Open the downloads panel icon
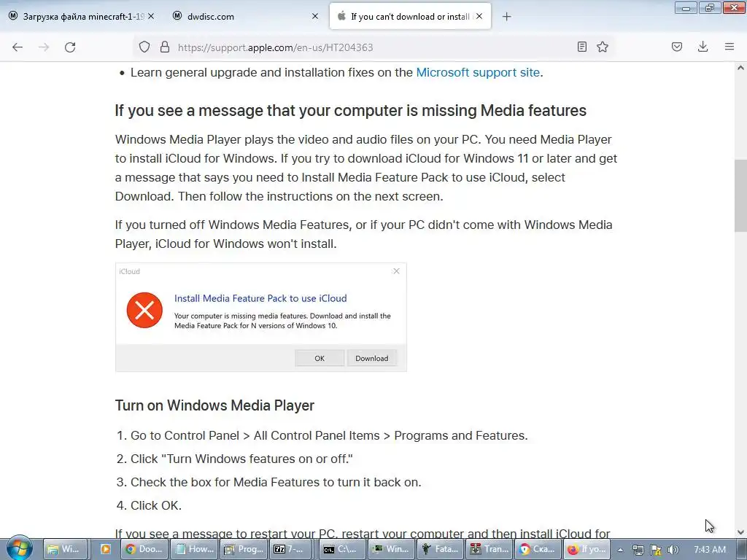 [703, 47]
